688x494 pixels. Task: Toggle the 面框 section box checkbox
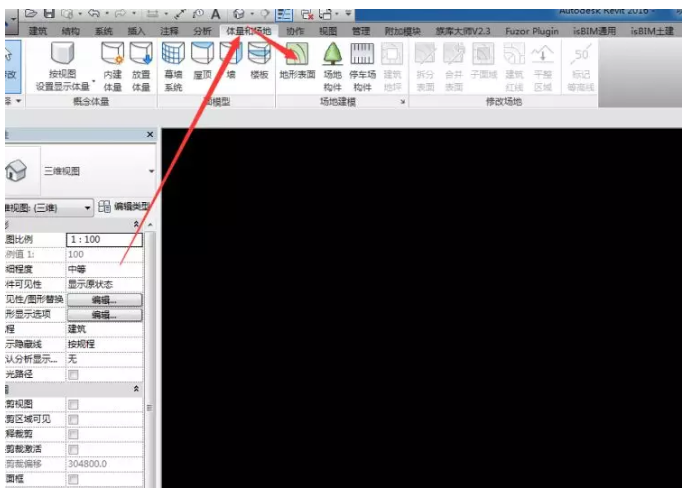[73, 479]
